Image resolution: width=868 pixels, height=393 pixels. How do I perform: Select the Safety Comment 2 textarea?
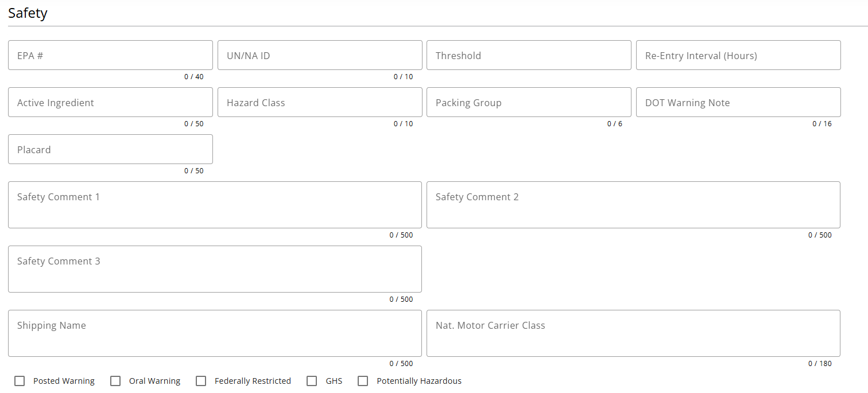coord(633,205)
